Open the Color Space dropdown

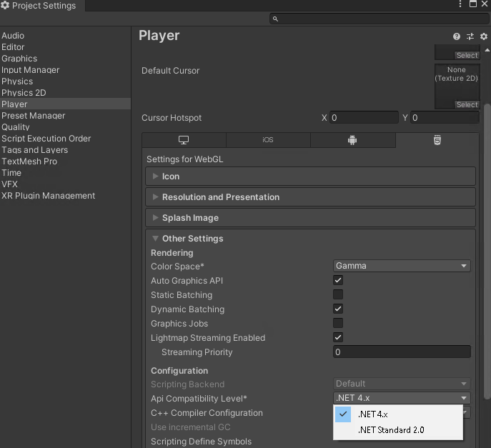(x=402, y=266)
